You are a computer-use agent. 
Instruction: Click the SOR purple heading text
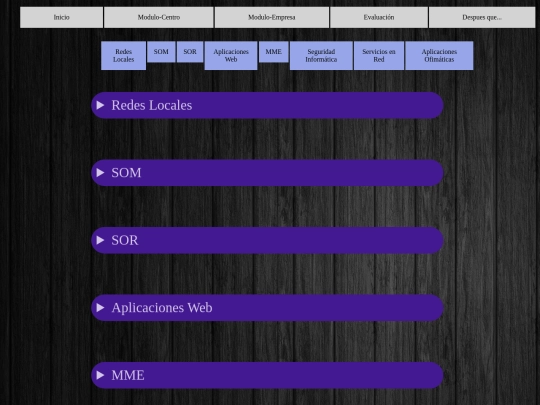click(x=125, y=240)
